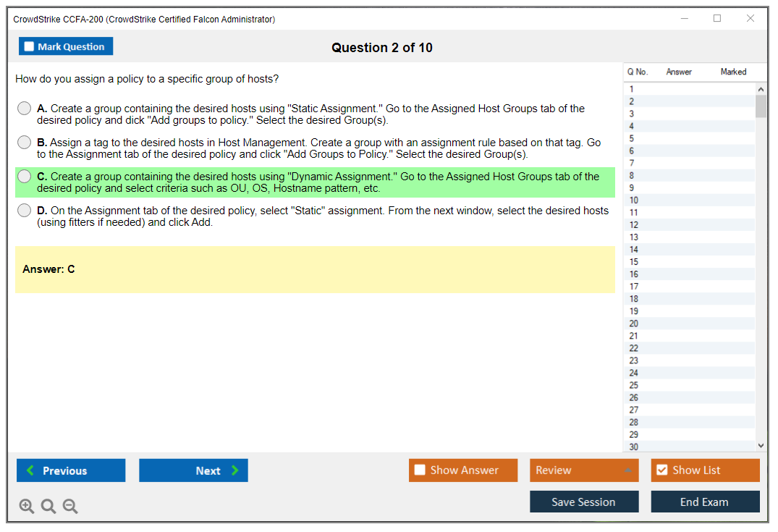The width and height of the screenshot is (778, 532).
Task: Click the Marked column header
Action: [733, 72]
